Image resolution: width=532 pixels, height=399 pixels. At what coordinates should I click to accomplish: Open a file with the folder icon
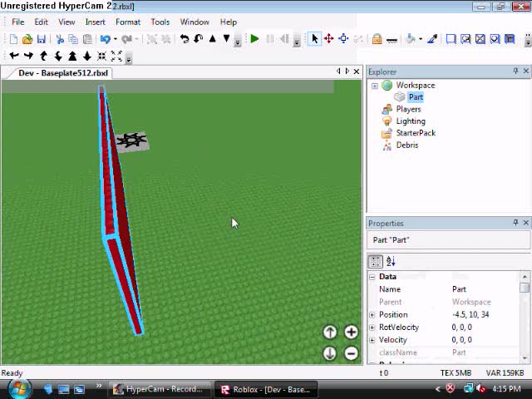[x=27, y=39]
